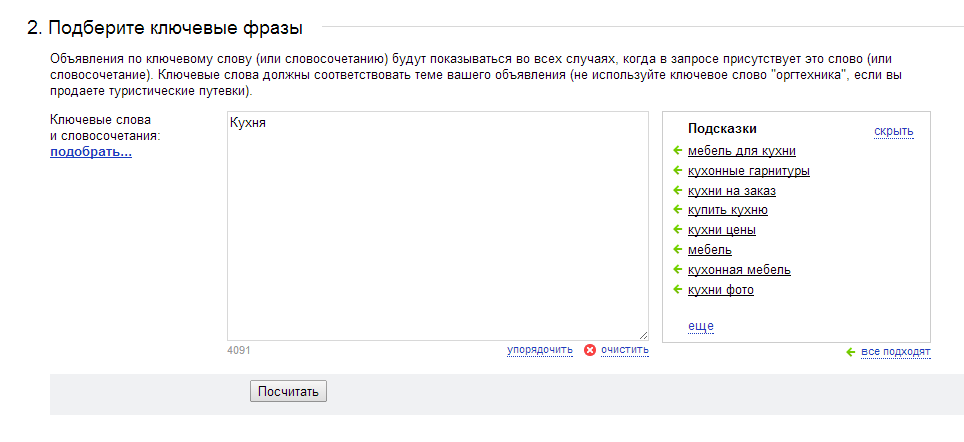Click green arrow next to 'кухонные гарнитуры'
Viewport: 964px width, 442px height.
[x=678, y=170]
